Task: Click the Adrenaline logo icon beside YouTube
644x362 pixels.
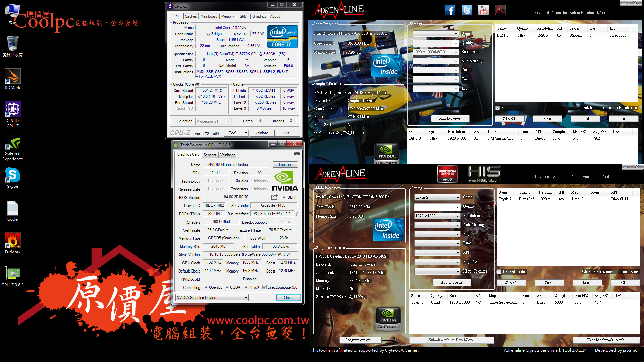Action: pyautogui.click(x=500, y=10)
